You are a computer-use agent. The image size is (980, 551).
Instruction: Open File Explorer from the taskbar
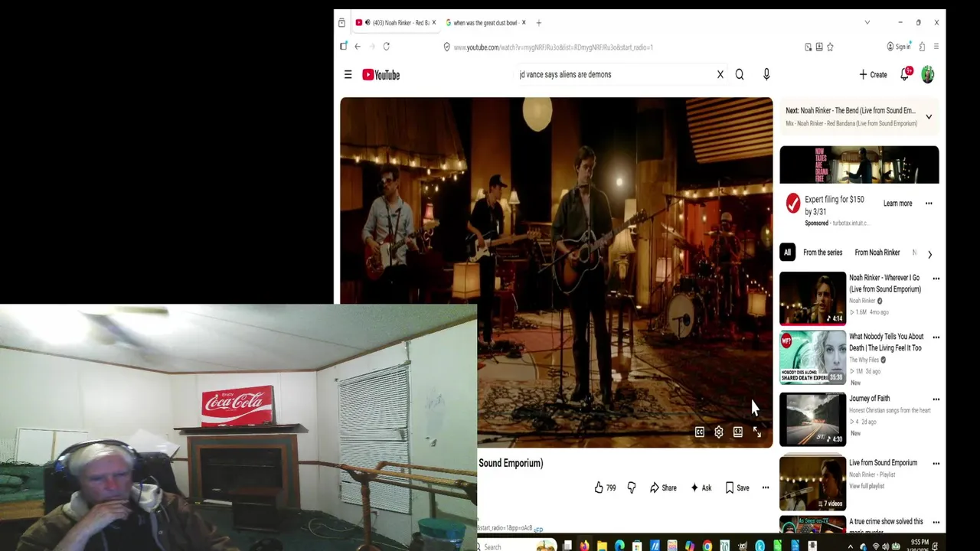coord(602,546)
